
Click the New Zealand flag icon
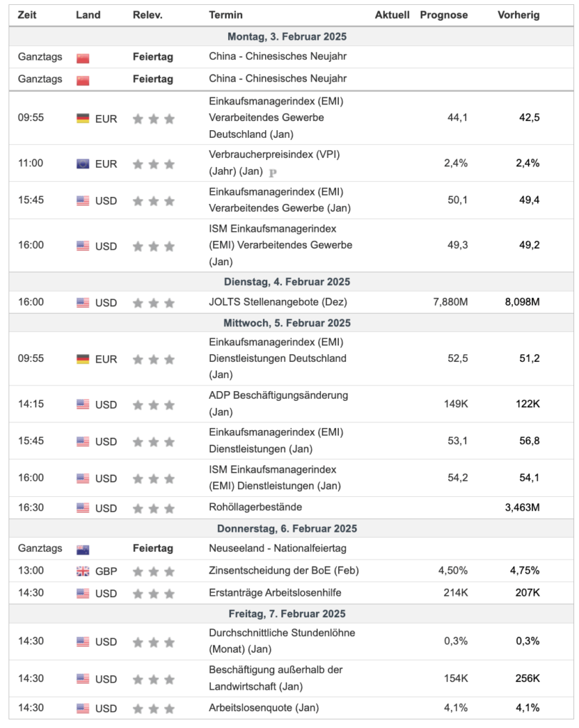tap(83, 549)
